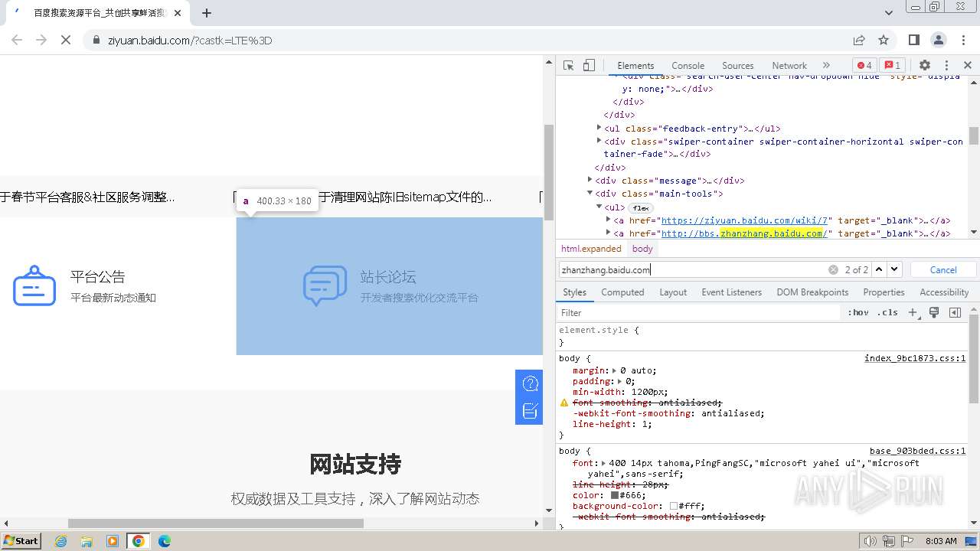Open tab search dropdown arrow

coord(889,13)
